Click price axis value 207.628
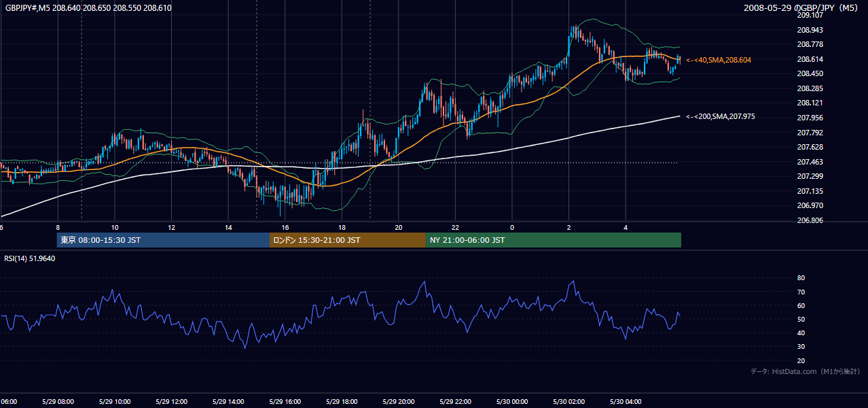Image resolution: width=868 pixels, height=408 pixels. [810, 147]
